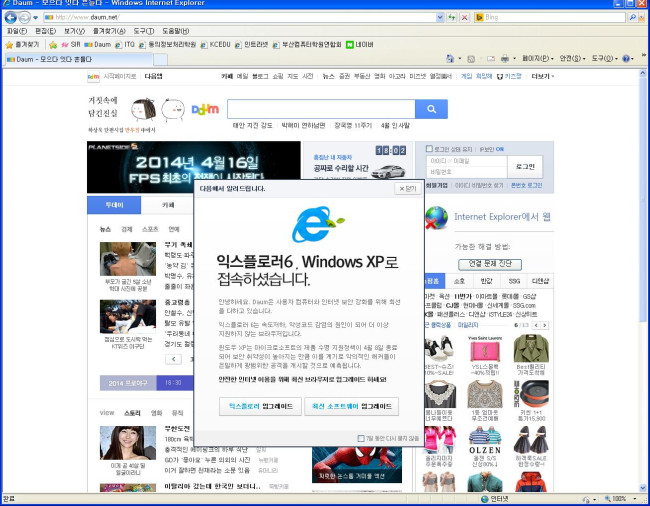This screenshot has height=506, width=650.
Task: Select the SSG shopping tab
Action: pos(514,281)
